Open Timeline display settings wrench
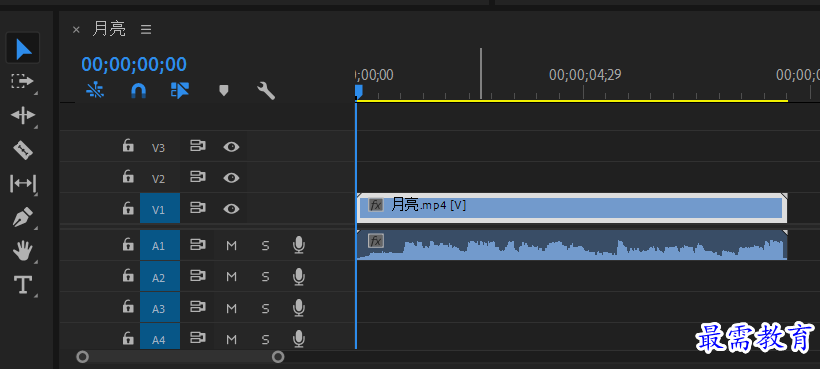This screenshot has height=369, width=820. 266,91
